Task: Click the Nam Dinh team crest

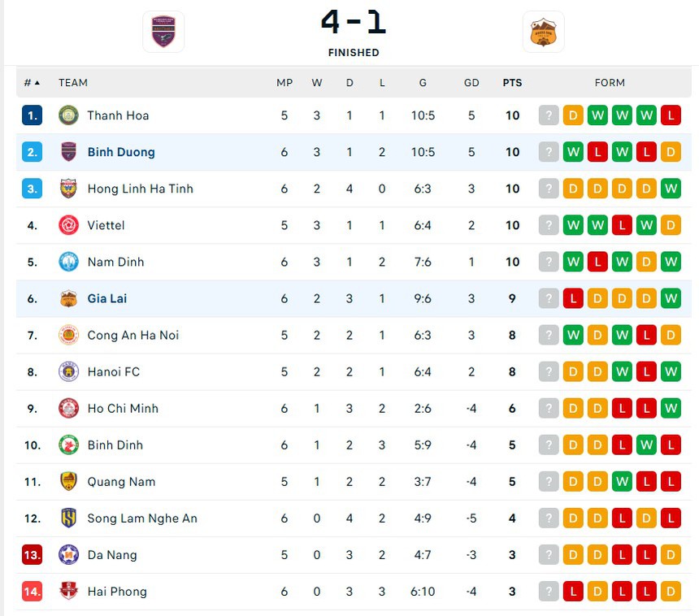Action: (68, 262)
